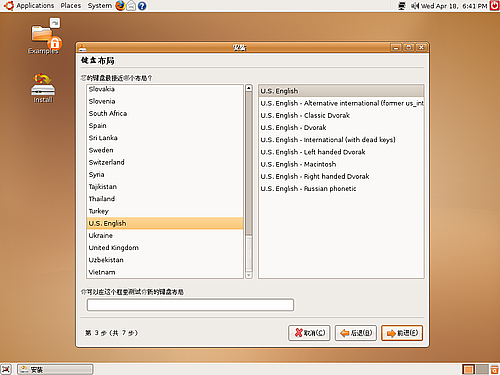Click the volume speaker icon
The image size is (500, 375).
(415, 6)
